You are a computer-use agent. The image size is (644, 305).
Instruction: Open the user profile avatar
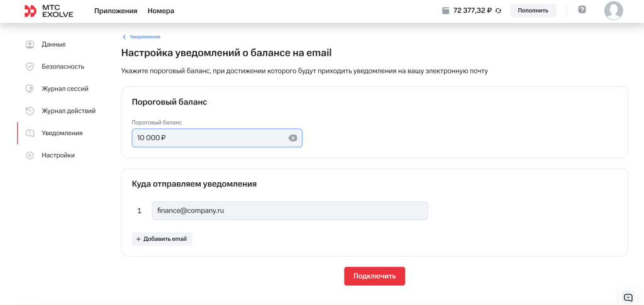[x=614, y=11]
